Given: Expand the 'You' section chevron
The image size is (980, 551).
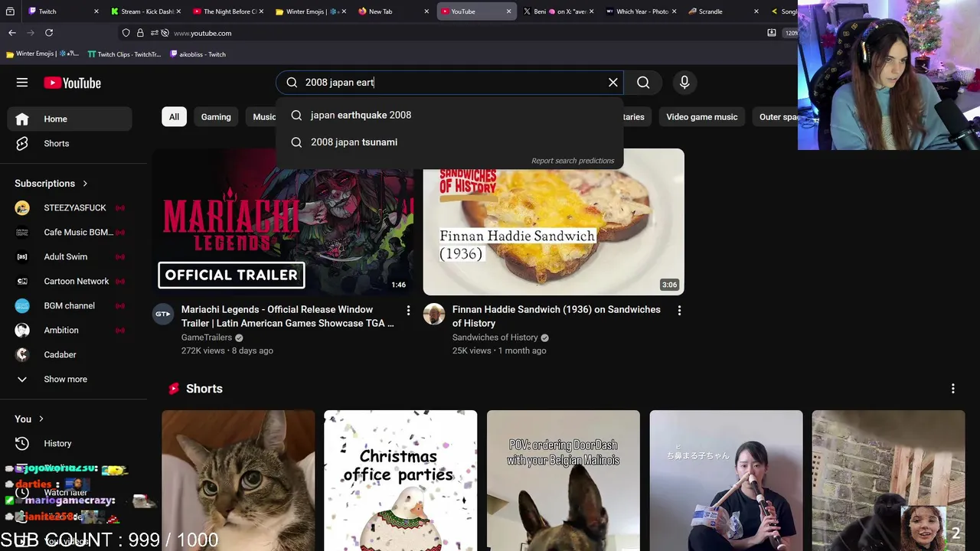Looking at the screenshot, I should pos(41,419).
